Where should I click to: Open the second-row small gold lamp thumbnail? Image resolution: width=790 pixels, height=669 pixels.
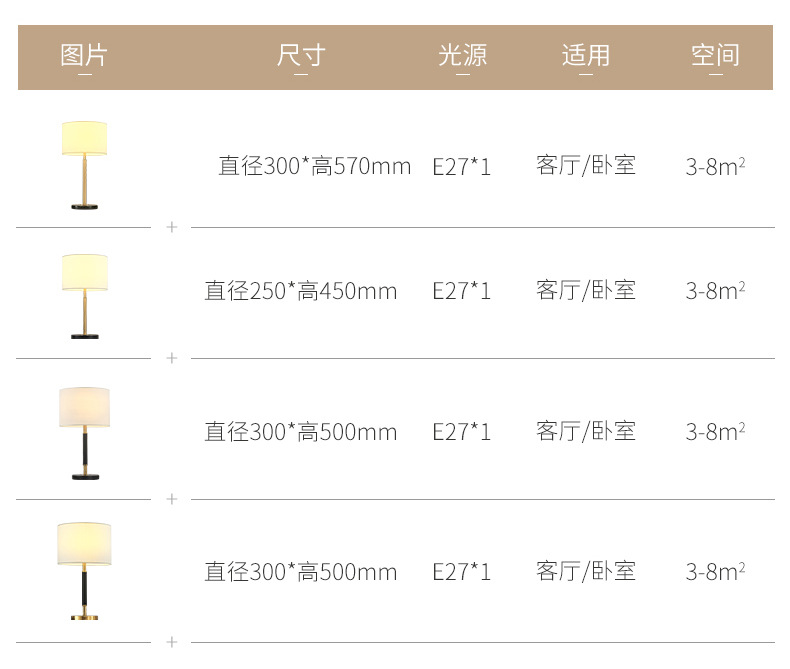[84, 296]
